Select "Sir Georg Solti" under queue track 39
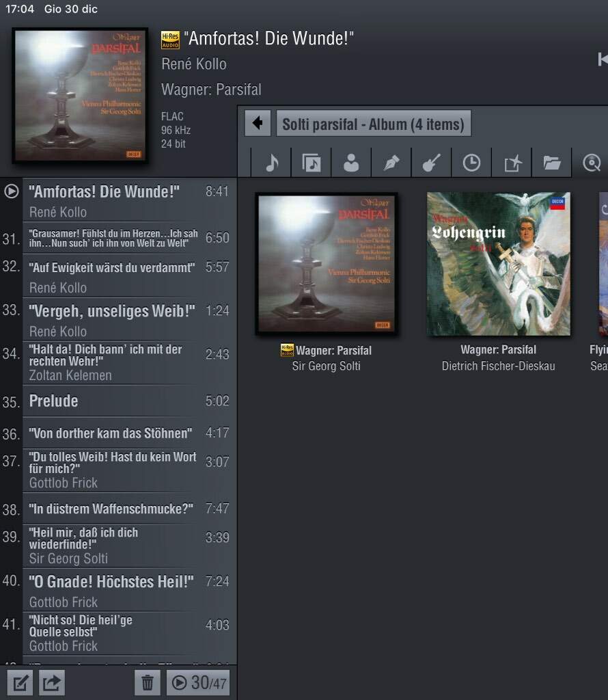The image size is (608, 700). (68, 558)
